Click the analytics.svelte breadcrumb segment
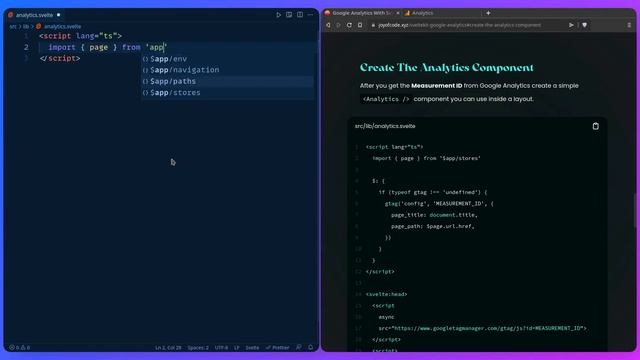 (x=62, y=27)
